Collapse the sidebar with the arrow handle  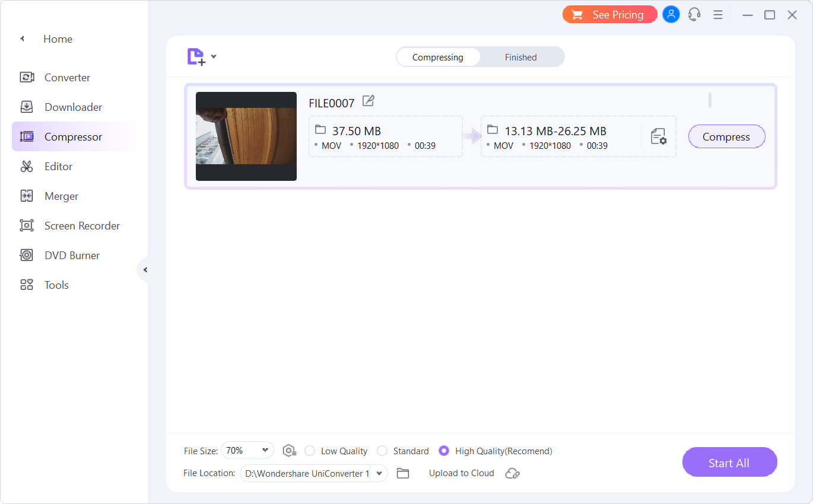point(144,270)
